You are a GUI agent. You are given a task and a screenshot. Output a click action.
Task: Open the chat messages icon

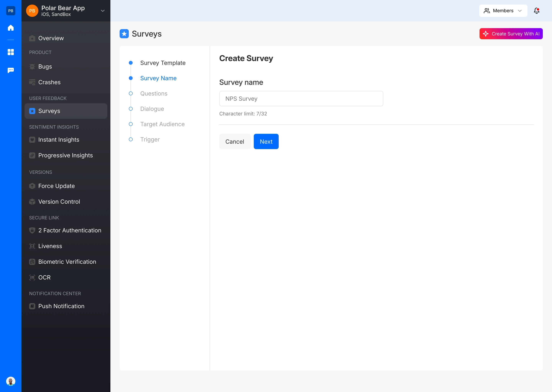tap(11, 70)
